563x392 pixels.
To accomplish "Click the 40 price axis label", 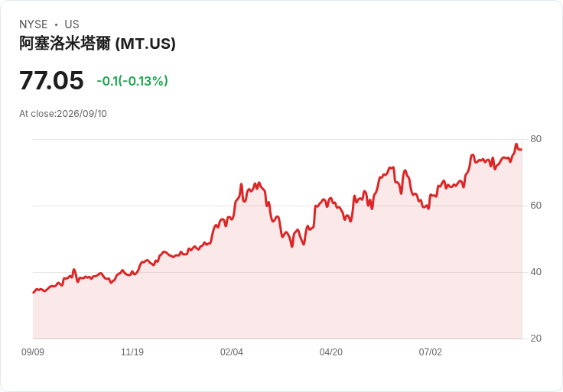I will [535, 272].
